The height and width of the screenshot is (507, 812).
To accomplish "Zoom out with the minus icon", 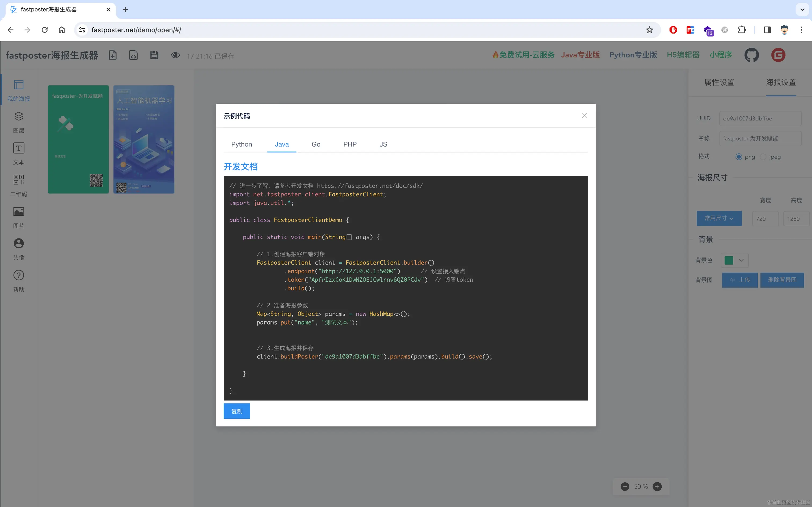I will [x=625, y=487].
